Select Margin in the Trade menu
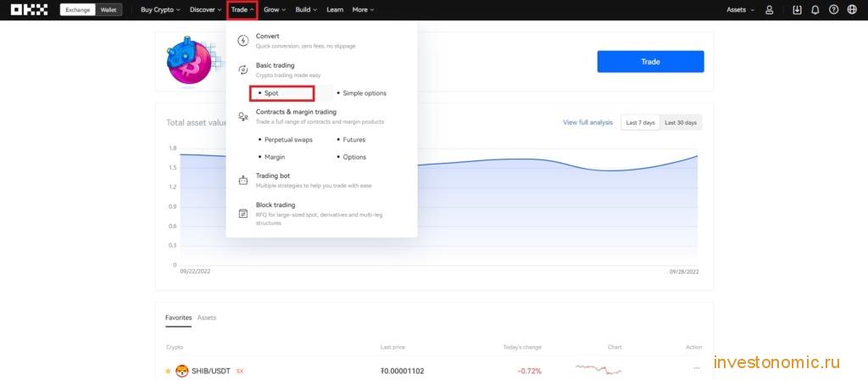Viewport: 868px width, 380px height. (x=275, y=157)
